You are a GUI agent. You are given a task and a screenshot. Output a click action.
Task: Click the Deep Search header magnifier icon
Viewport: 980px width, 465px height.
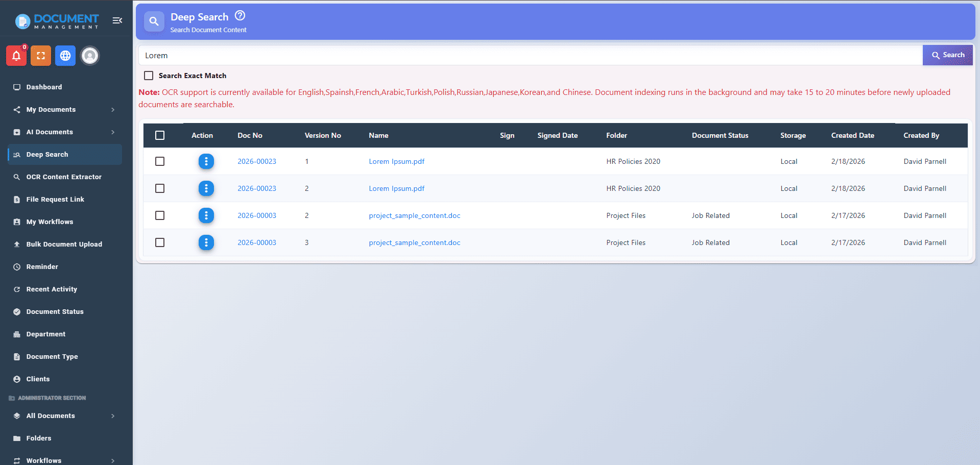[x=154, y=21]
